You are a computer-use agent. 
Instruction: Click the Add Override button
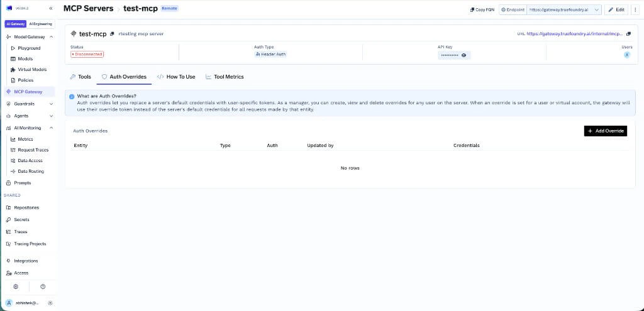[x=606, y=131]
